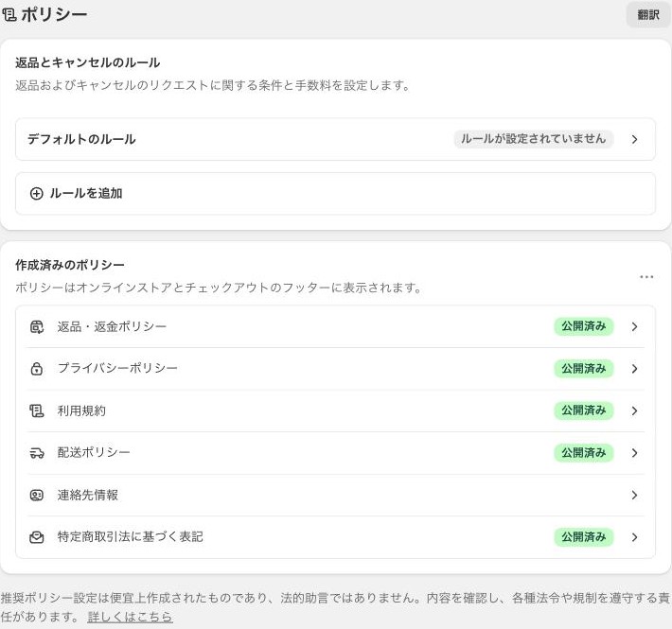Expand chevron on 連絡先情報 row
The image size is (672, 629).
tap(635, 495)
